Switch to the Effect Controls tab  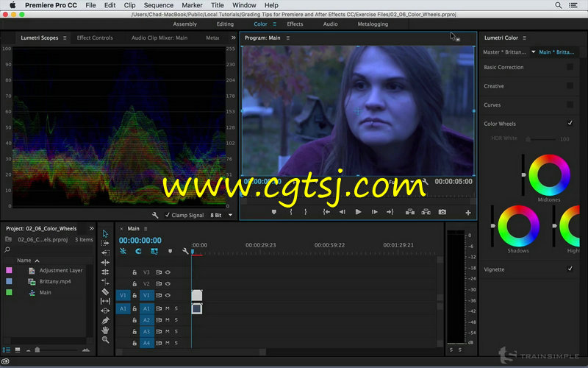[x=95, y=38]
